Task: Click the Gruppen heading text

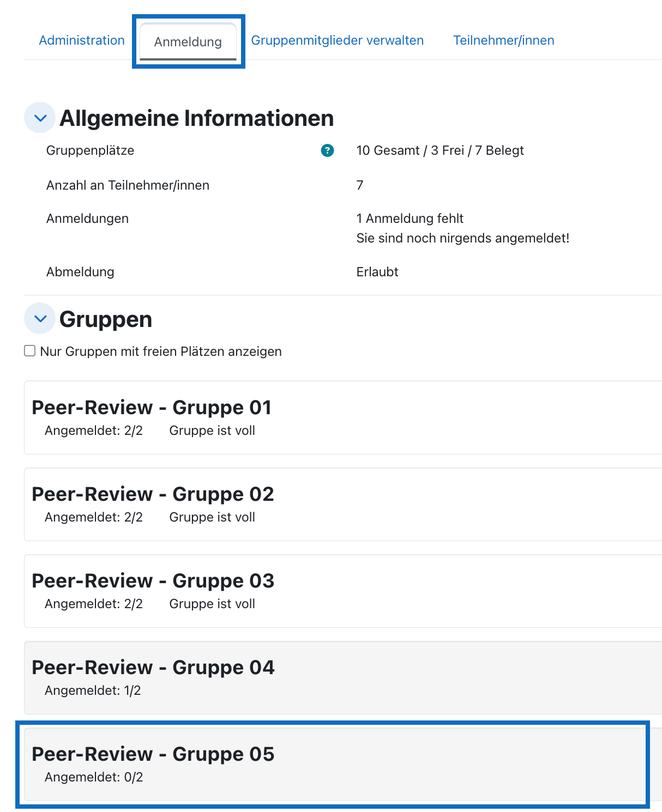Action: [106, 319]
